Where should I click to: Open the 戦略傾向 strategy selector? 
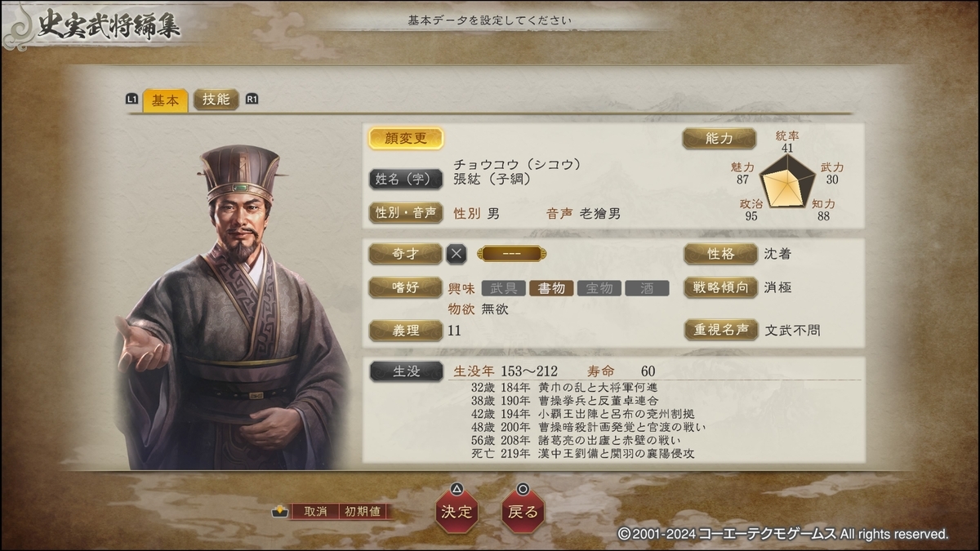721,287
